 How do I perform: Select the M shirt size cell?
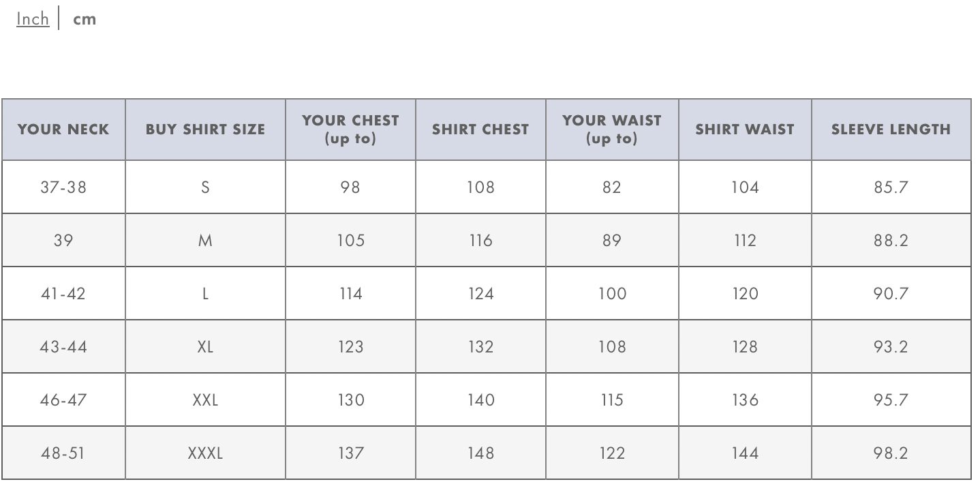[x=205, y=240]
